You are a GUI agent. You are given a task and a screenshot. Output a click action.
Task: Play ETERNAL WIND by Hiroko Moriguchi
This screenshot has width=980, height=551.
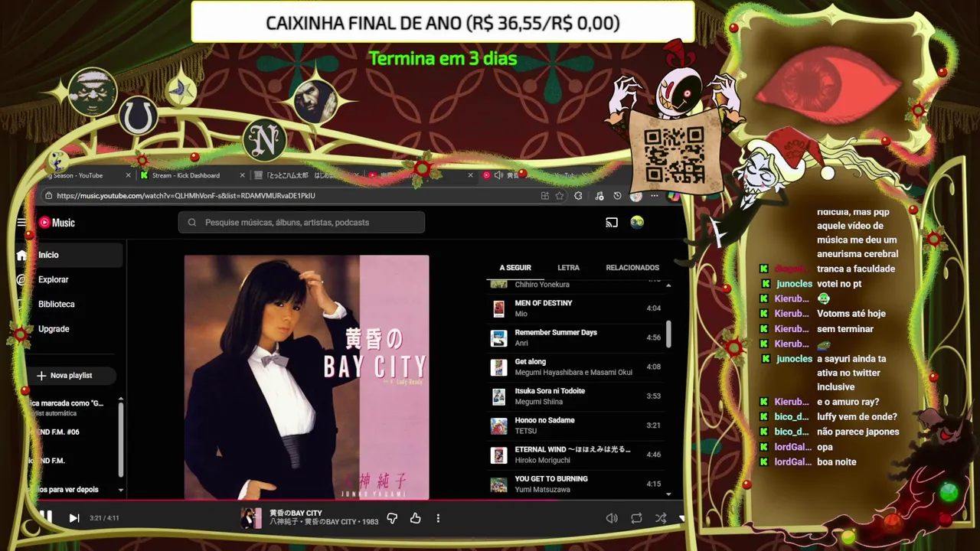(x=576, y=455)
